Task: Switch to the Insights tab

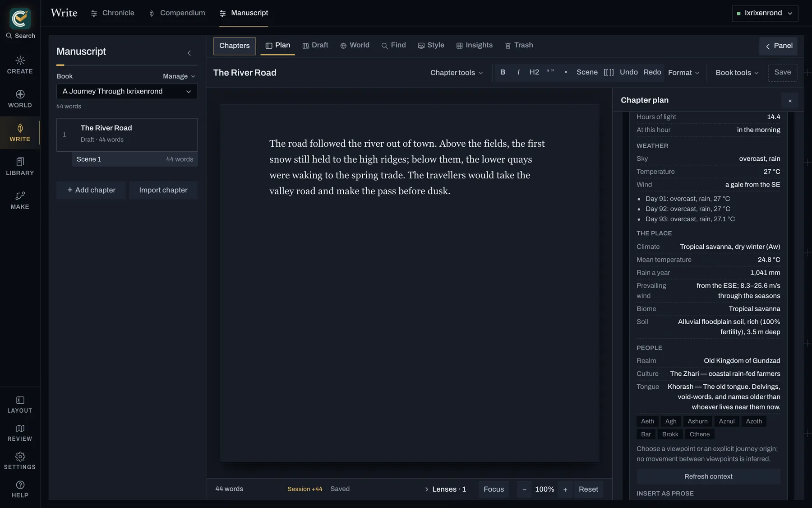Action: 474,45
